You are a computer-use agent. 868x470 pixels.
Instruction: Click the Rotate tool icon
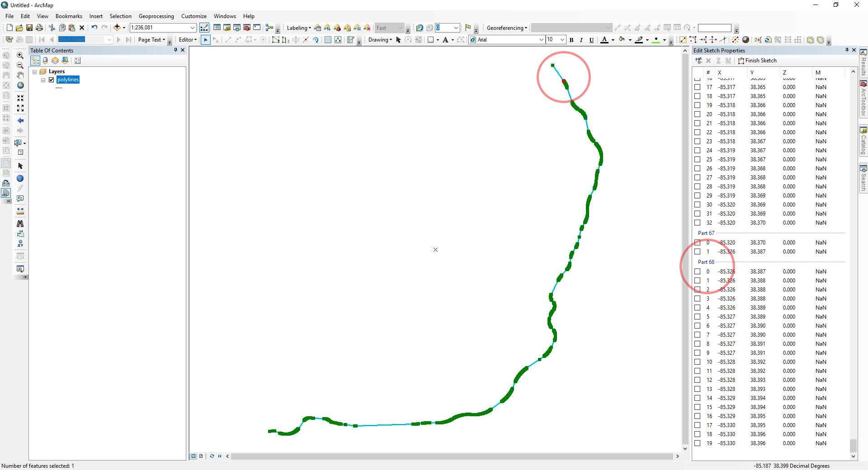click(x=316, y=40)
